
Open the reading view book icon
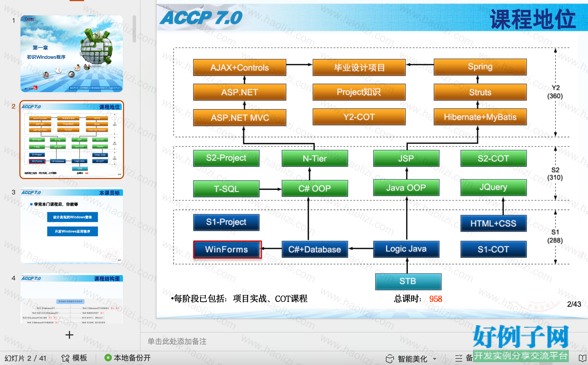[582, 358]
